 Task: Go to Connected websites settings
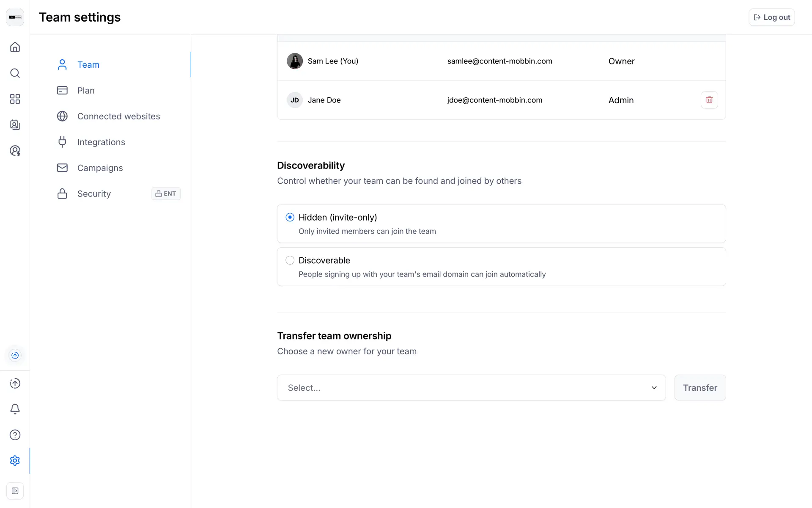118,116
